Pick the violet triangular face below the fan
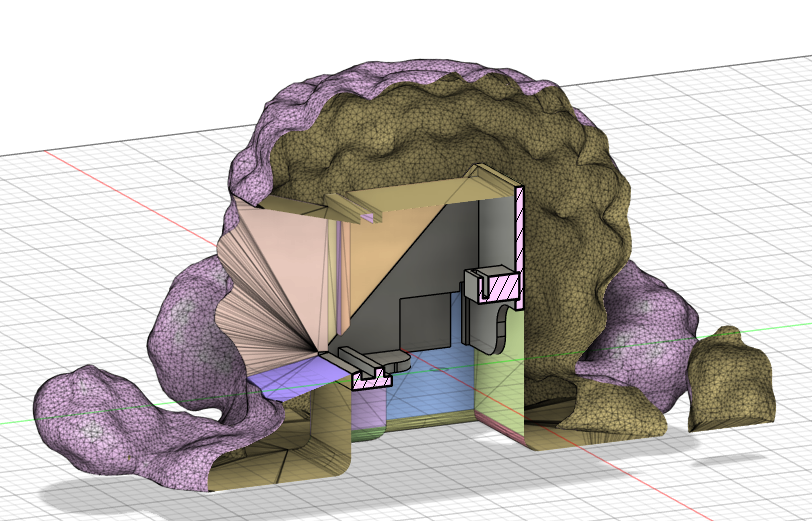Screen dimensions: 812x521 (x=290, y=373)
